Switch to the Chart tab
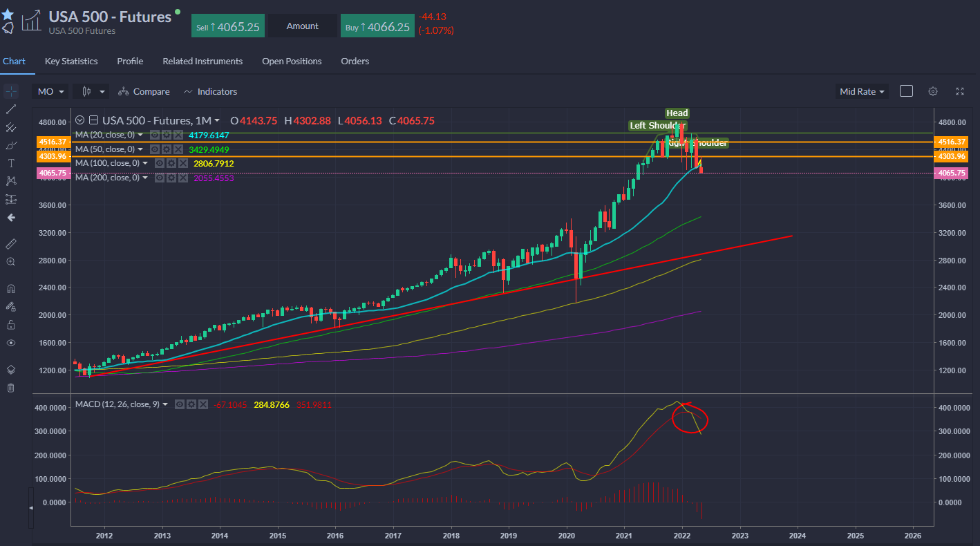Screen dimensions: 980x546 click(14, 61)
